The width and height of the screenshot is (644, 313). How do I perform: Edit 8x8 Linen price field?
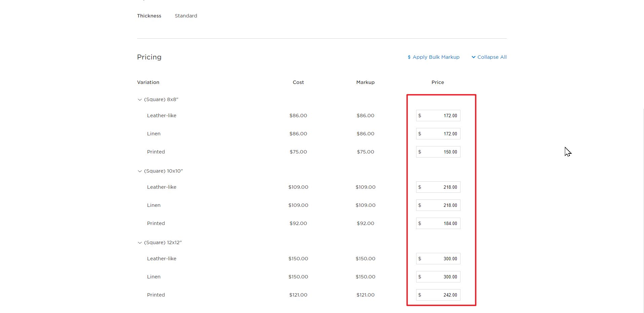438,134
